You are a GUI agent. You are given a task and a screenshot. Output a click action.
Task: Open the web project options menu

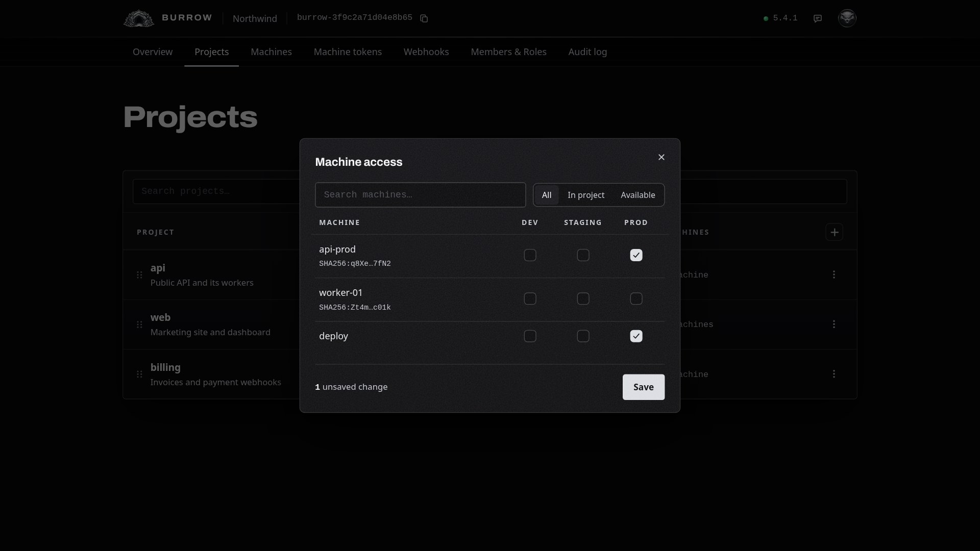(834, 324)
